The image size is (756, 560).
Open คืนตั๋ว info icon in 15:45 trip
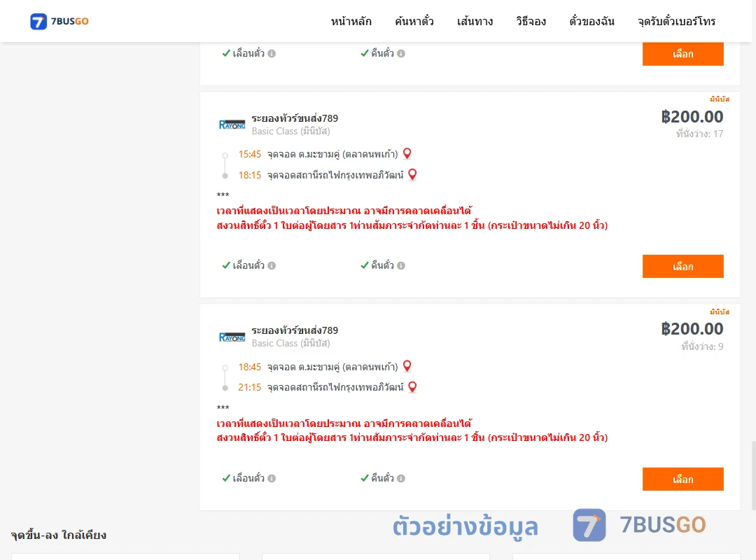(401, 266)
